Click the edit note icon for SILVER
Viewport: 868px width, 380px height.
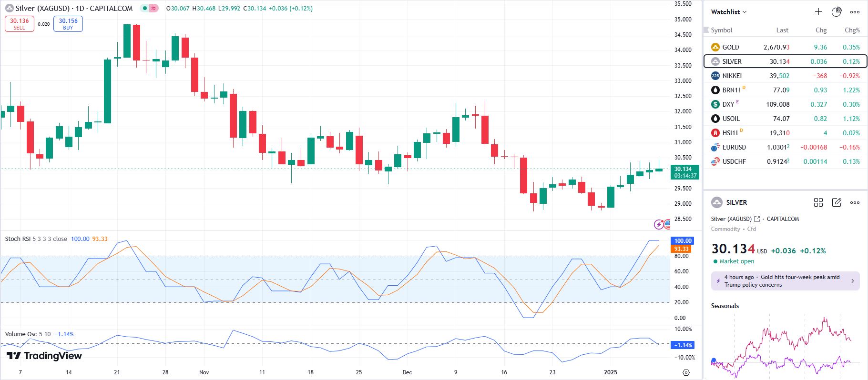(x=837, y=202)
